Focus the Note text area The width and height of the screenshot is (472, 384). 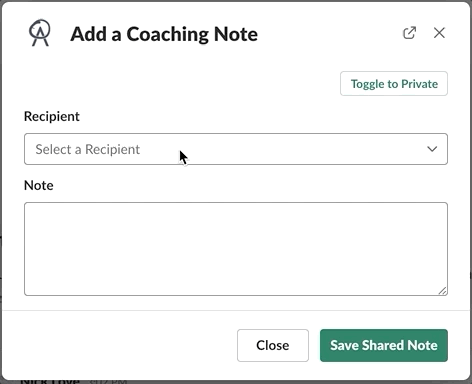[x=236, y=249]
